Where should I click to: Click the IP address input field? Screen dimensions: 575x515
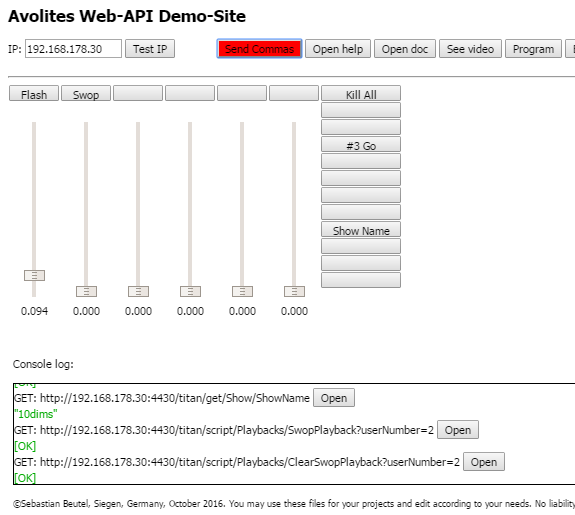click(73, 49)
